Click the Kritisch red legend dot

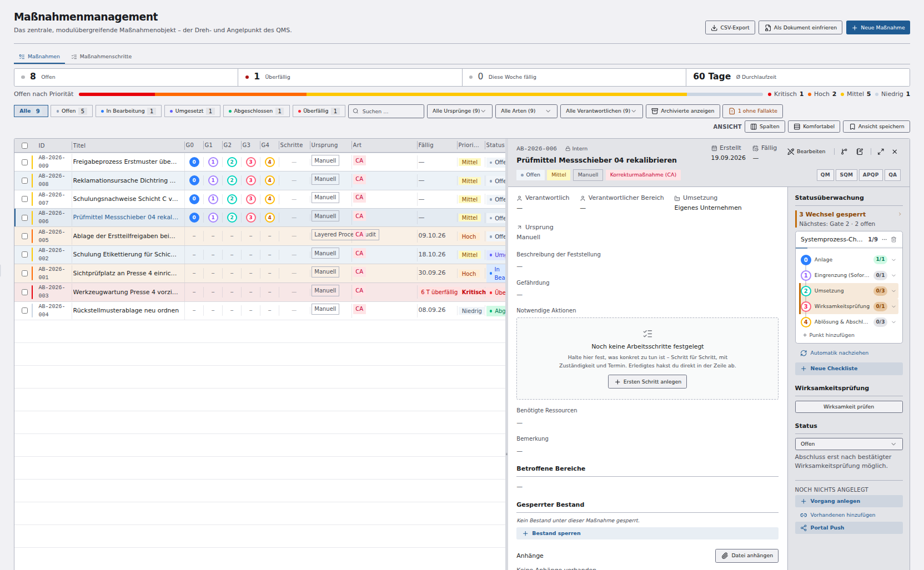point(769,94)
